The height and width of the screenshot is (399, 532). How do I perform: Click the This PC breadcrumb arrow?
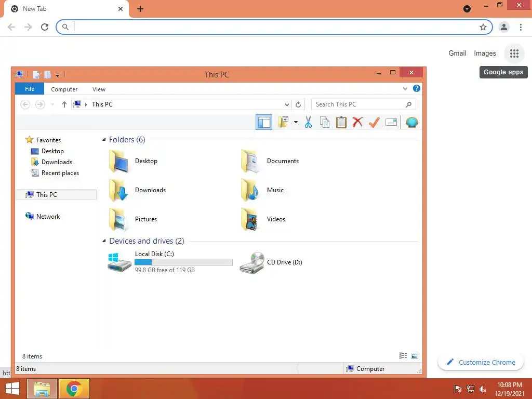coord(86,104)
